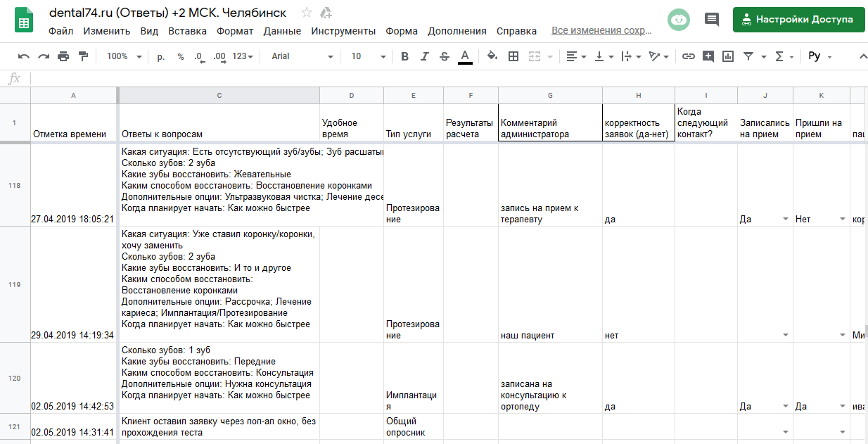Click the formula bar input
This screenshot has width=868, height=444.
pos(449,78)
